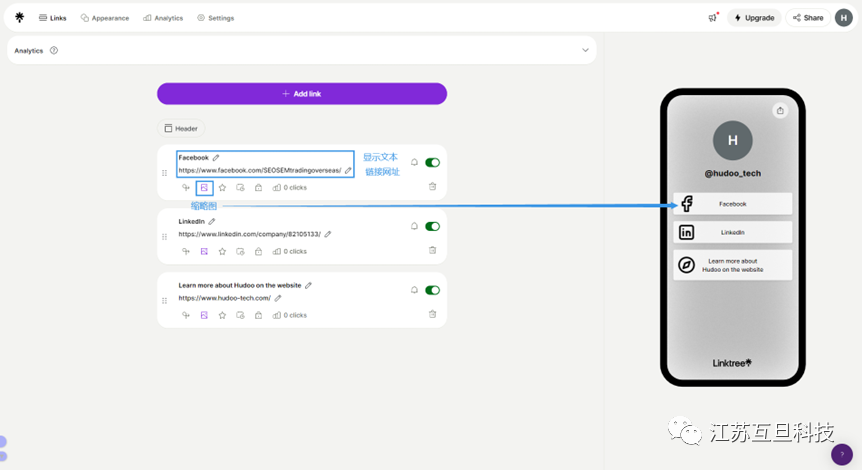The image size is (862, 470).
Task: Edit the Facebook title with pencil icon
Action: [x=216, y=158]
